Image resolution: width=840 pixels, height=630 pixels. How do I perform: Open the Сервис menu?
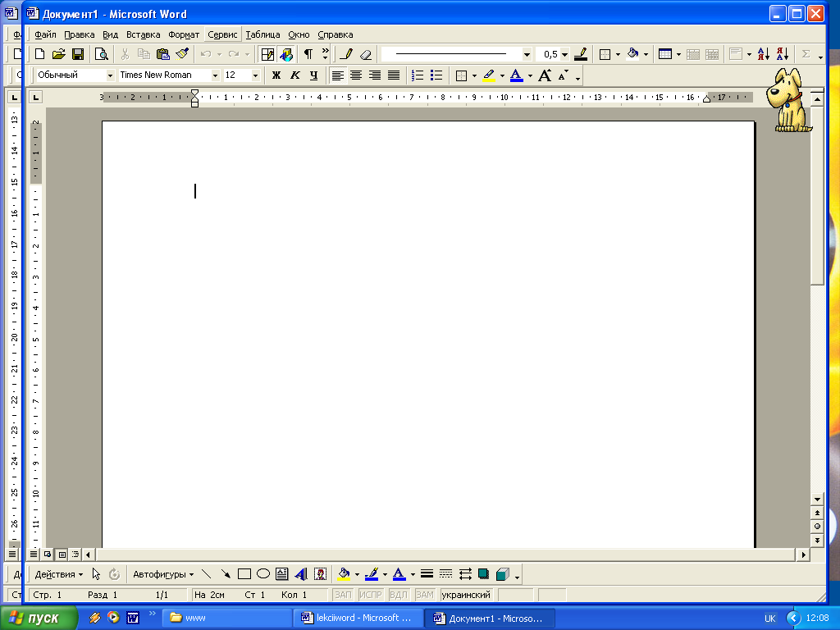[x=222, y=34]
